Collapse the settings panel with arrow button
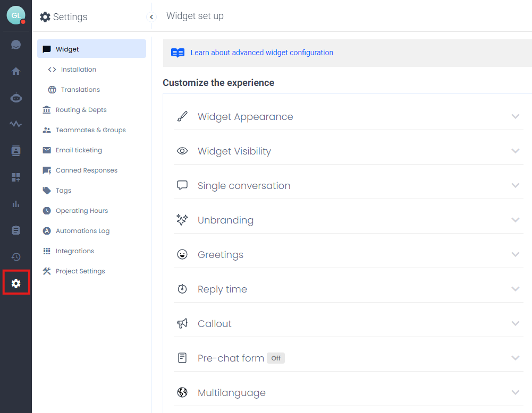 coord(151,17)
